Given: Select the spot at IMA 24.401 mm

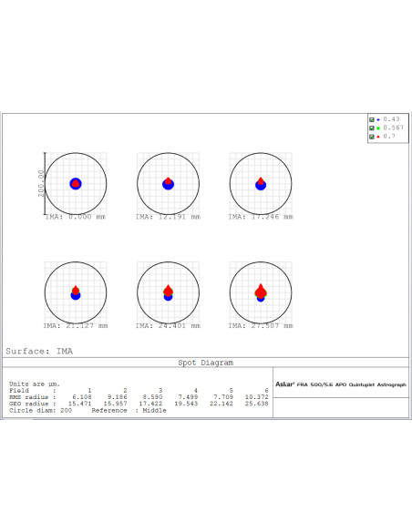Looking at the screenshot, I should [x=168, y=292].
